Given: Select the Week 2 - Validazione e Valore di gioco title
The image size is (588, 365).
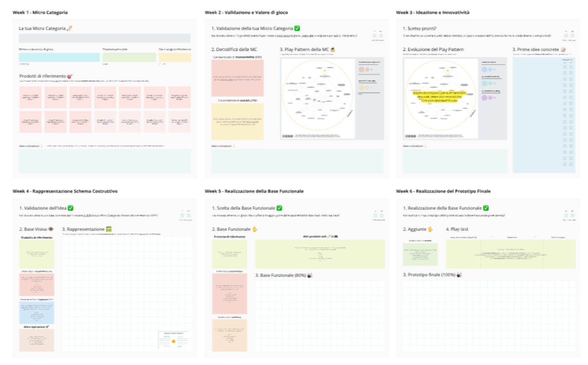Looking at the screenshot, I should [x=246, y=12].
